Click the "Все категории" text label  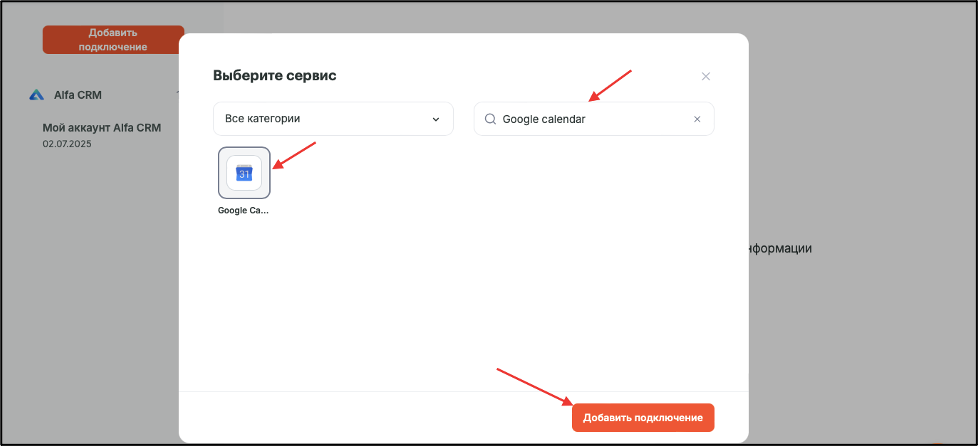coord(262,119)
